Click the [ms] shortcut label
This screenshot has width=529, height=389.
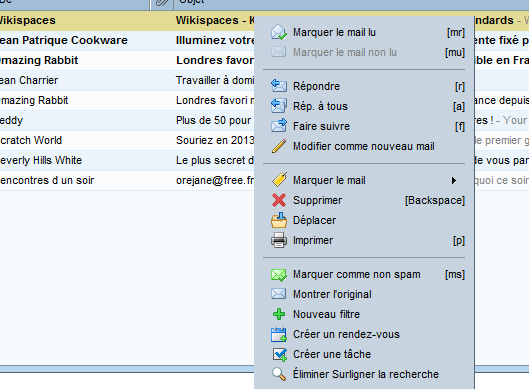pos(455,274)
